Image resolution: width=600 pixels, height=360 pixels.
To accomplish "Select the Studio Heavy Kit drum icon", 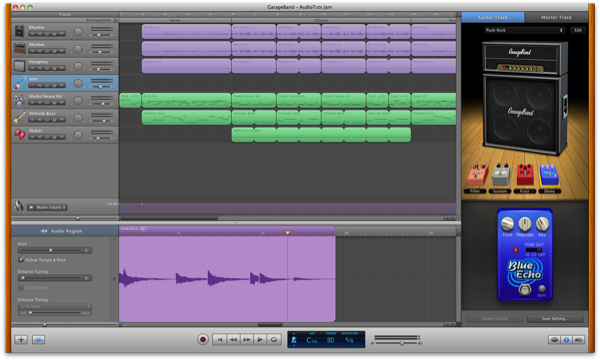I will 19,100.
